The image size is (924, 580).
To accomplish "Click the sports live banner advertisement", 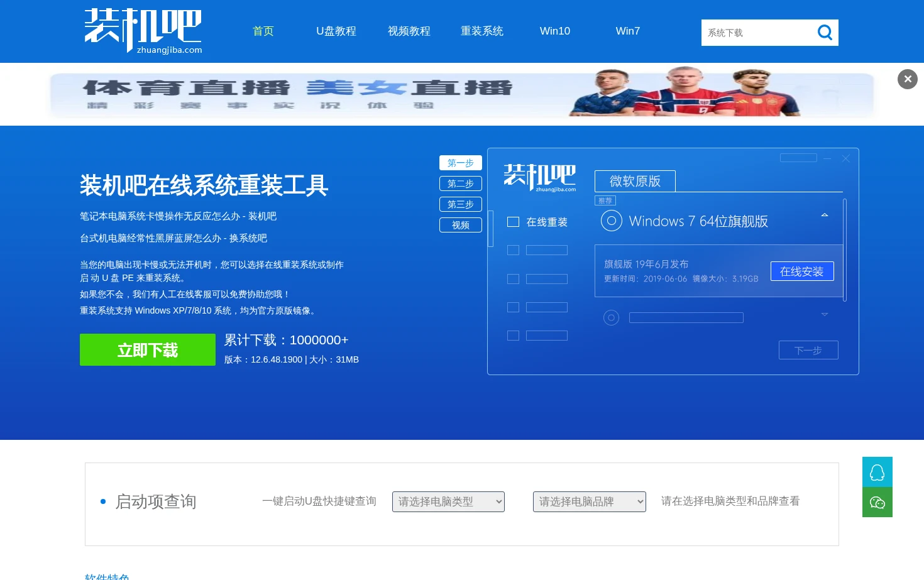I will pos(462,95).
